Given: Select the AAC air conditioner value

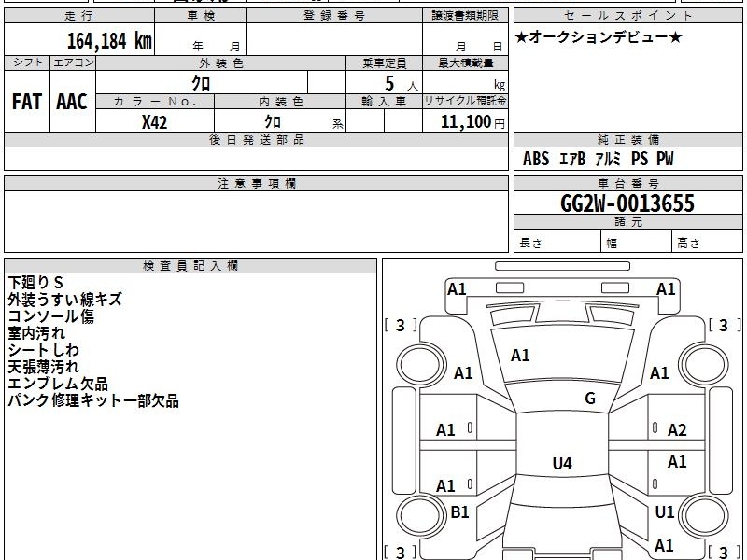Looking at the screenshot, I should (72, 102).
